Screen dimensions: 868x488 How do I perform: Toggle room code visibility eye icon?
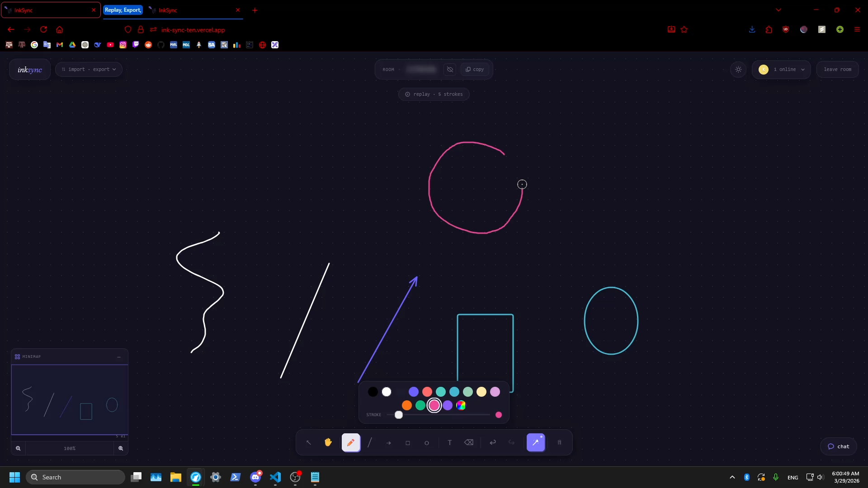point(450,70)
